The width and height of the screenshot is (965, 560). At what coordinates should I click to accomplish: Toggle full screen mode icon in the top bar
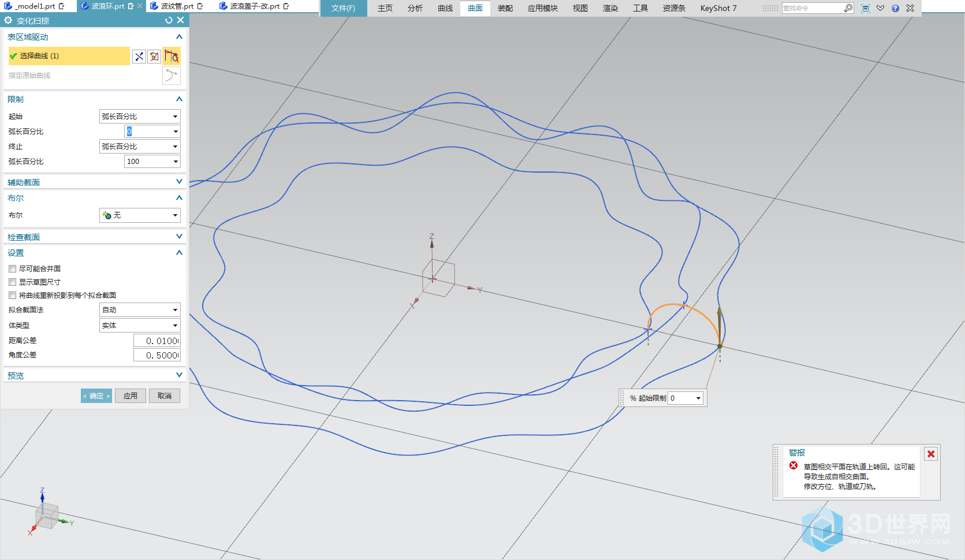tap(865, 8)
